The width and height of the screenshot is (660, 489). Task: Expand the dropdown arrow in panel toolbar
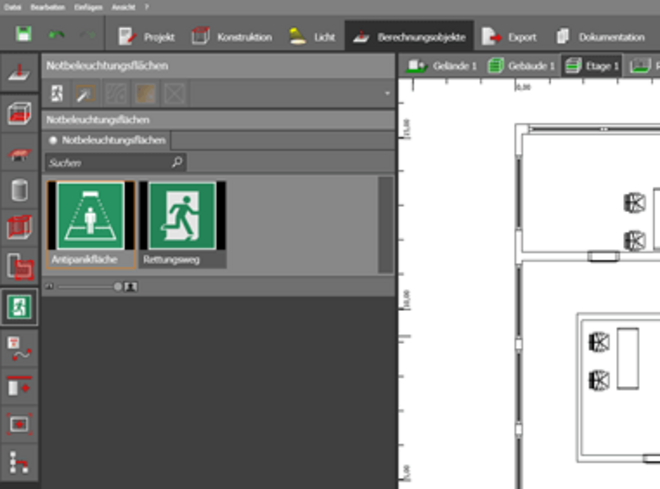pyautogui.click(x=386, y=93)
